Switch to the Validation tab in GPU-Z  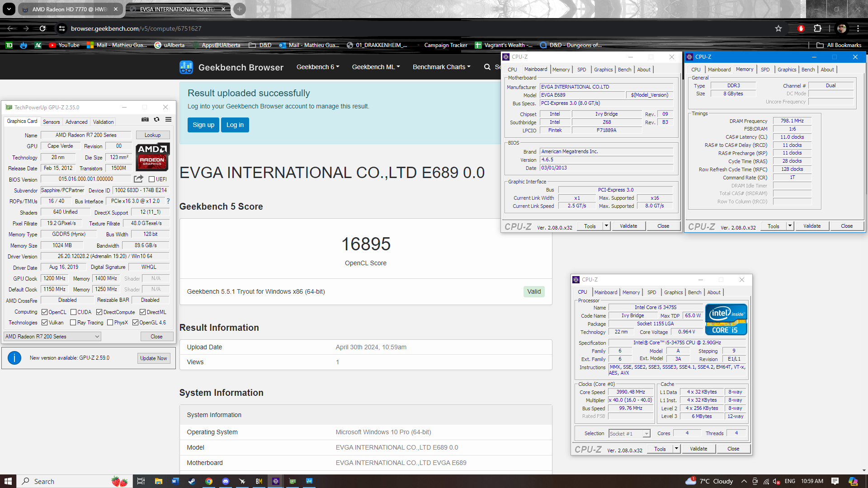(x=103, y=122)
